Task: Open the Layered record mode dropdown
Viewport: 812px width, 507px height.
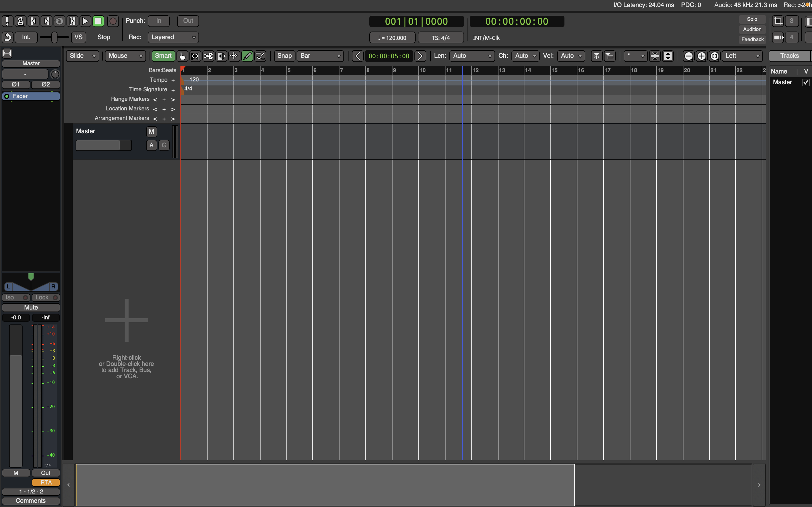Action: point(173,37)
